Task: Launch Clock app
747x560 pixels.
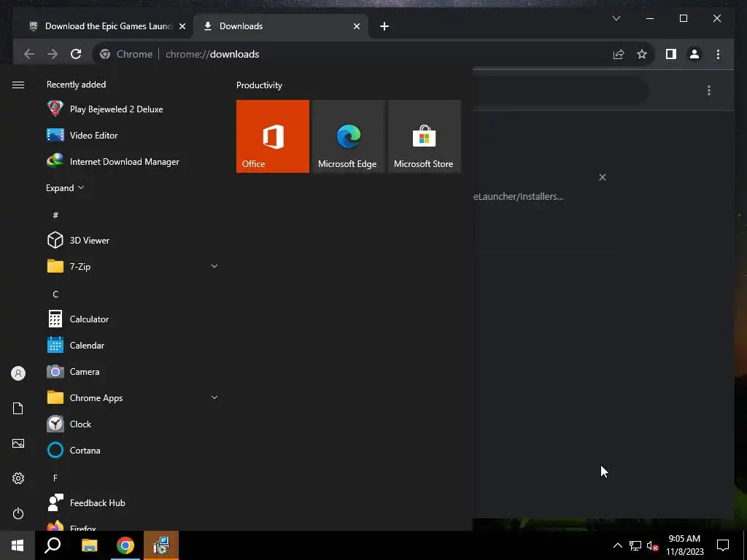Action: (x=133, y=424)
